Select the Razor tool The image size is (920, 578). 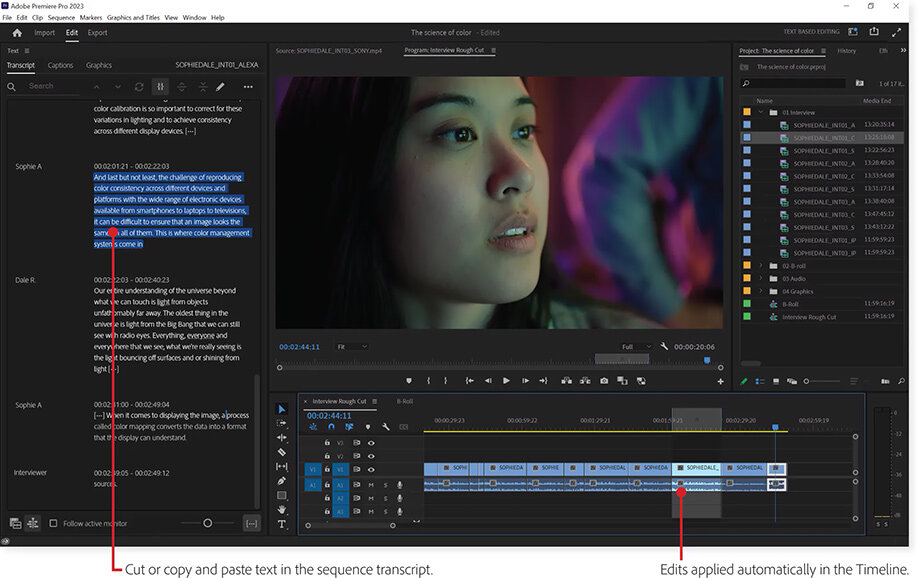282,452
